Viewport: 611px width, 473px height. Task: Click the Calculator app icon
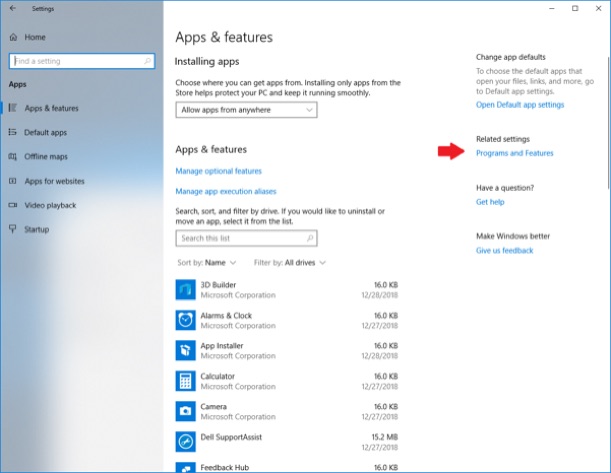tap(185, 381)
